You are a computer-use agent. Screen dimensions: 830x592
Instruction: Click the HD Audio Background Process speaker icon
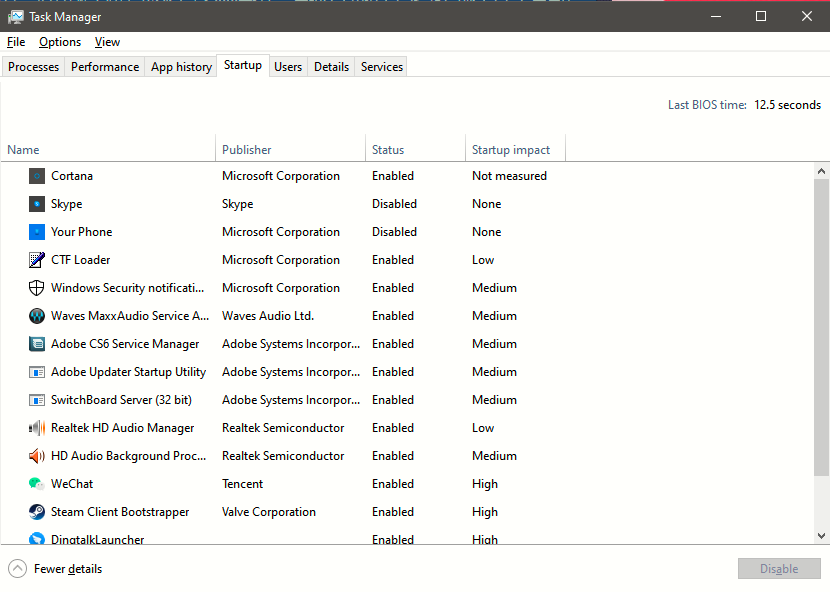point(37,456)
